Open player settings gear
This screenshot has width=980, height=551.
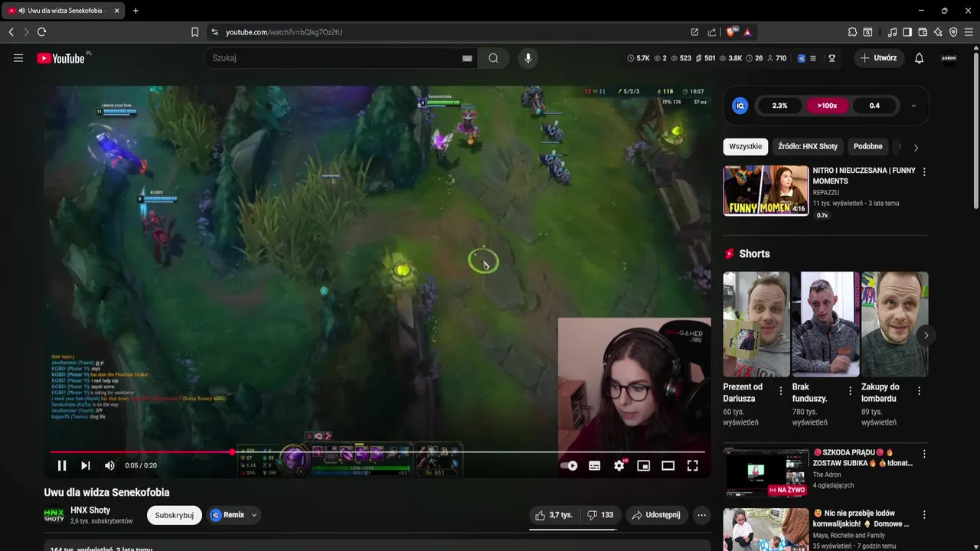click(x=619, y=465)
